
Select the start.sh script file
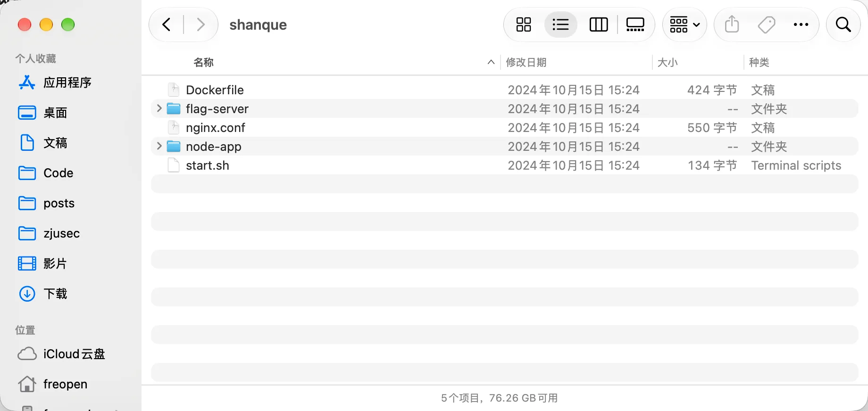(504, 165)
